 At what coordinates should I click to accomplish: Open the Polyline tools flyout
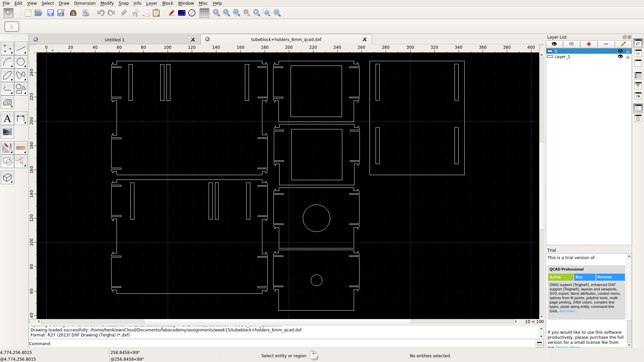click(7, 89)
